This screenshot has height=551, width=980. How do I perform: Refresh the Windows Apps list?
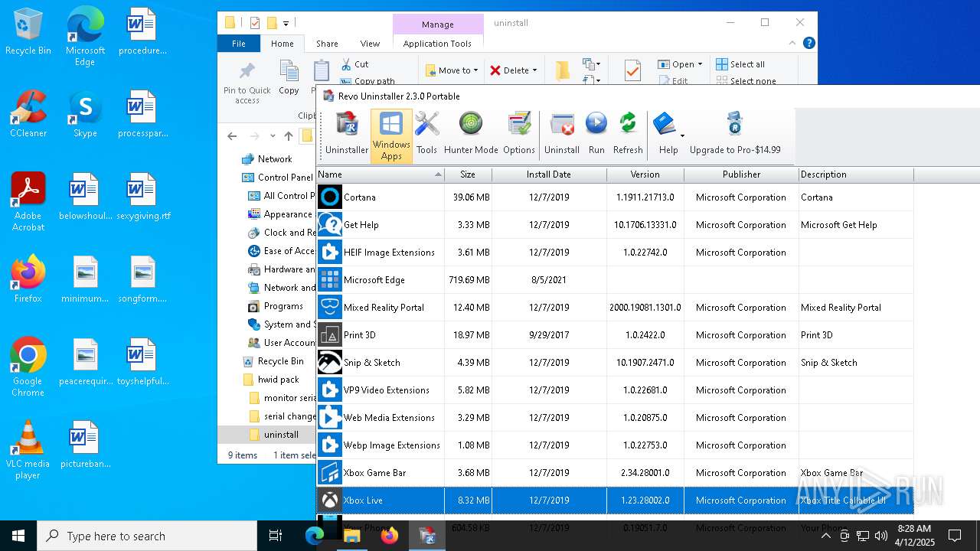628,135
